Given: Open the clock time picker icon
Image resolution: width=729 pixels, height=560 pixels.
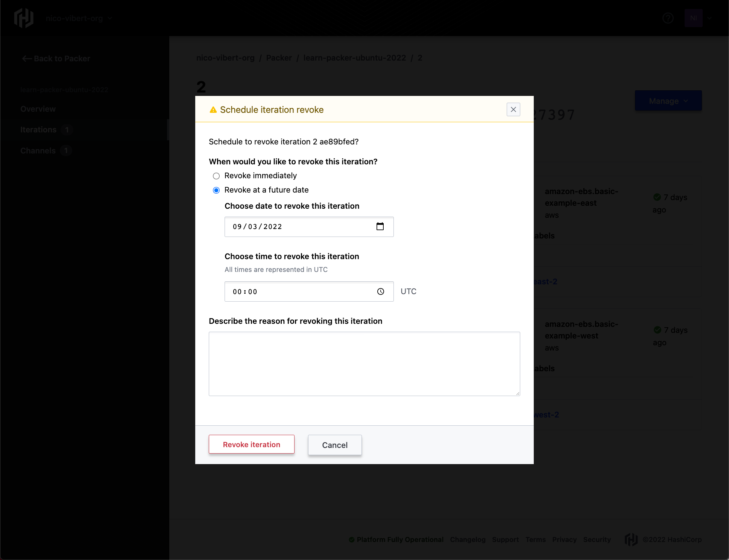Looking at the screenshot, I should [x=380, y=291].
